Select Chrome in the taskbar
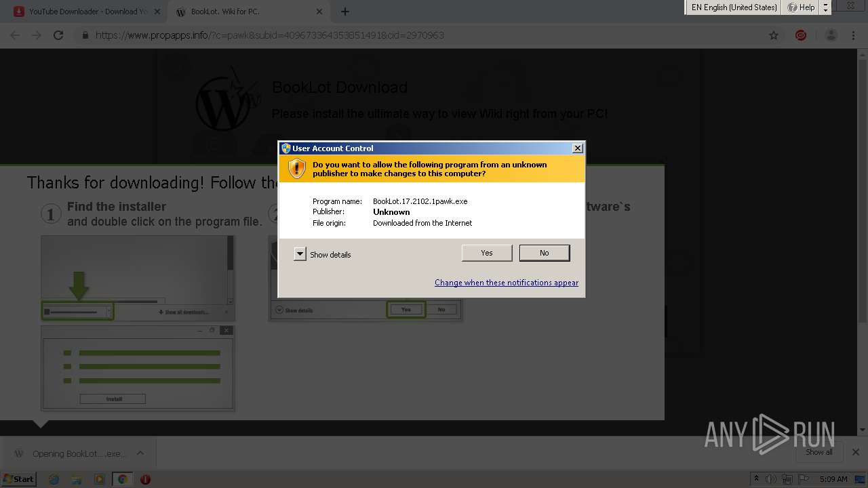The width and height of the screenshot is (868, 488). (x=122, y=479)
